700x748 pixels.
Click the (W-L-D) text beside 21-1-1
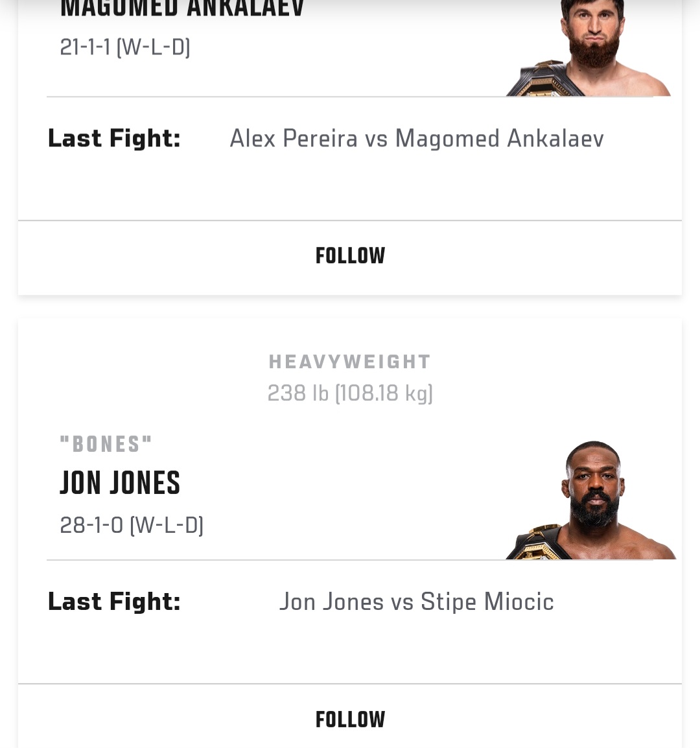click(153, 47)
